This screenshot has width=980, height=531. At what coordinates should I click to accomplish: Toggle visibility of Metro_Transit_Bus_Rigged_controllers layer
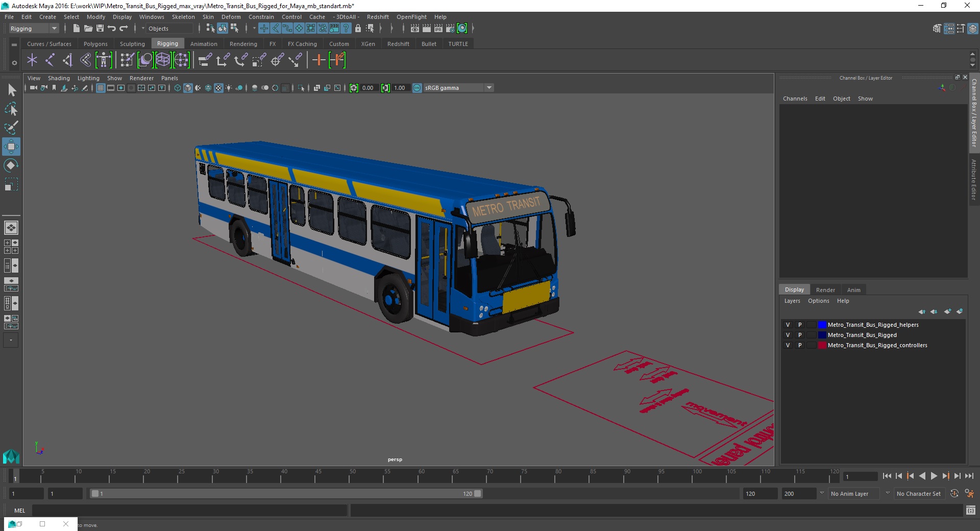point(788,345)
